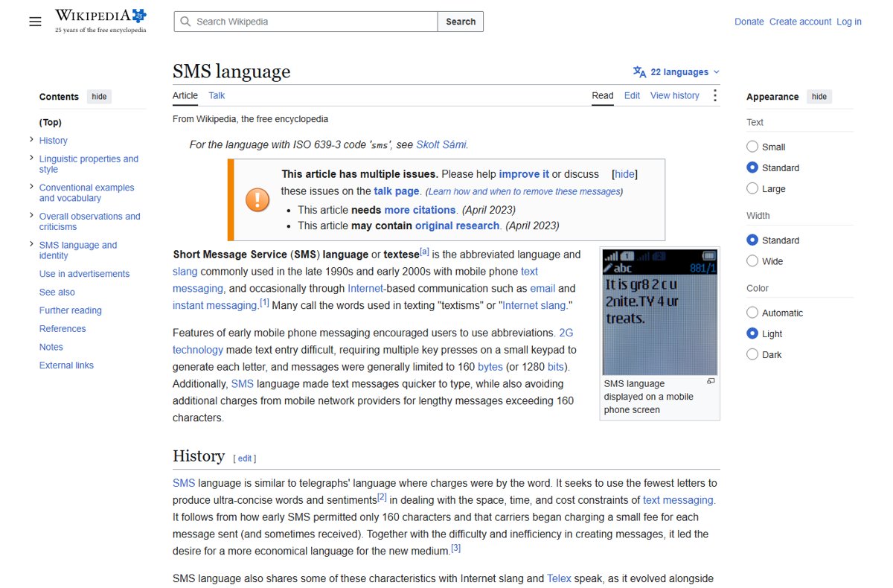Click the language translation icon
893x588 pixels.
pyautogui.click(x=639, y=72)
